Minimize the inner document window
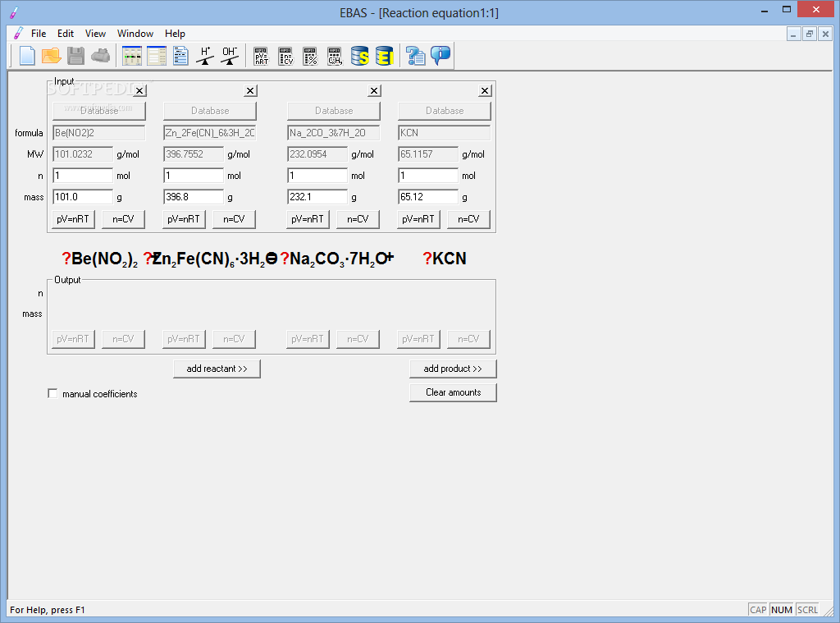 [x=793, y=34]
